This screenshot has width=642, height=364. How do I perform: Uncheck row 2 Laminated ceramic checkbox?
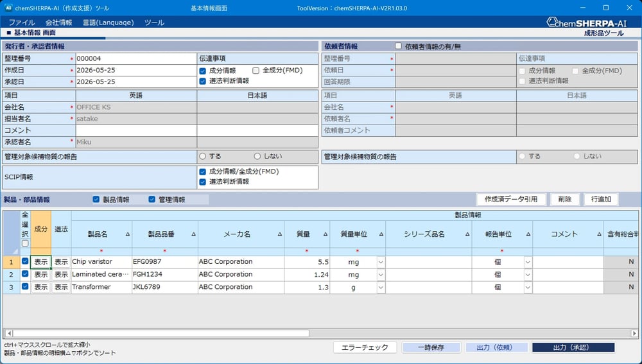[25, 274]
